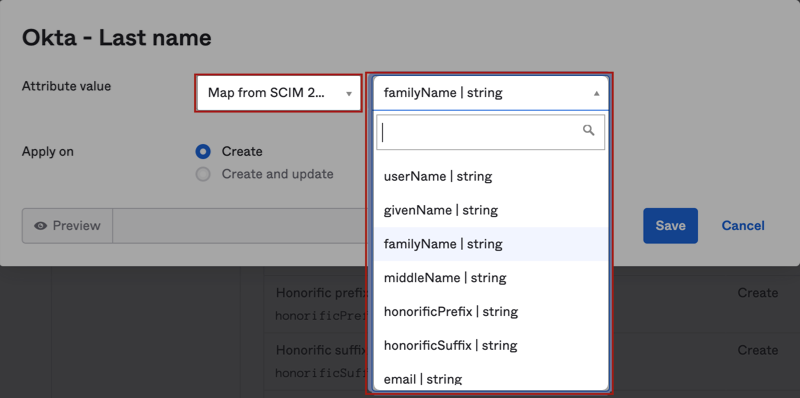Click the eye icon on Preview
Viewport: 800px width, 398px height.
coord(40,226)
